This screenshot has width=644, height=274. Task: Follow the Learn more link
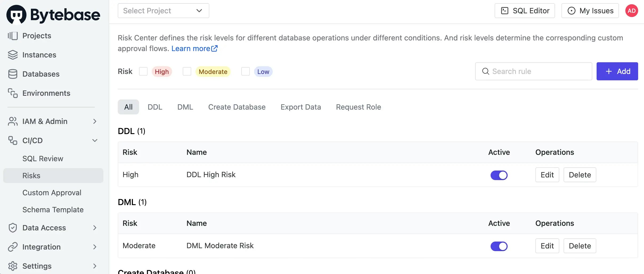tap(194, 48)
